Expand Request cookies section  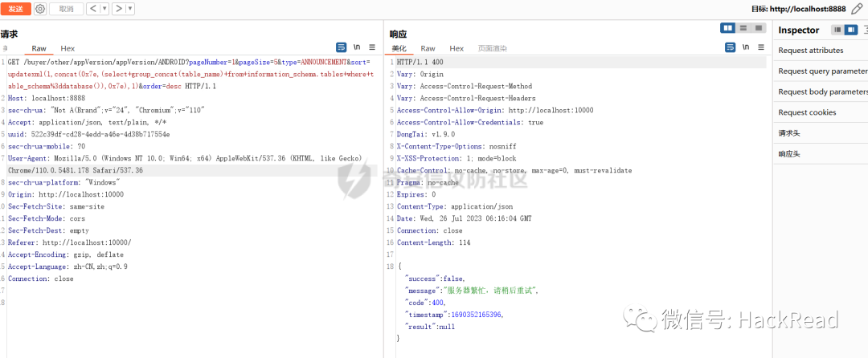coord(821,112)
